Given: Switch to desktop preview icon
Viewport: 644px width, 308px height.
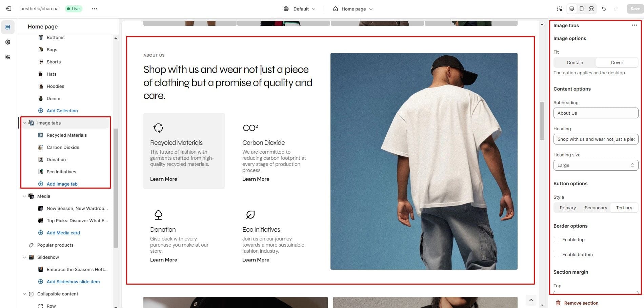Looking at the screenshot, I should 572,9.
